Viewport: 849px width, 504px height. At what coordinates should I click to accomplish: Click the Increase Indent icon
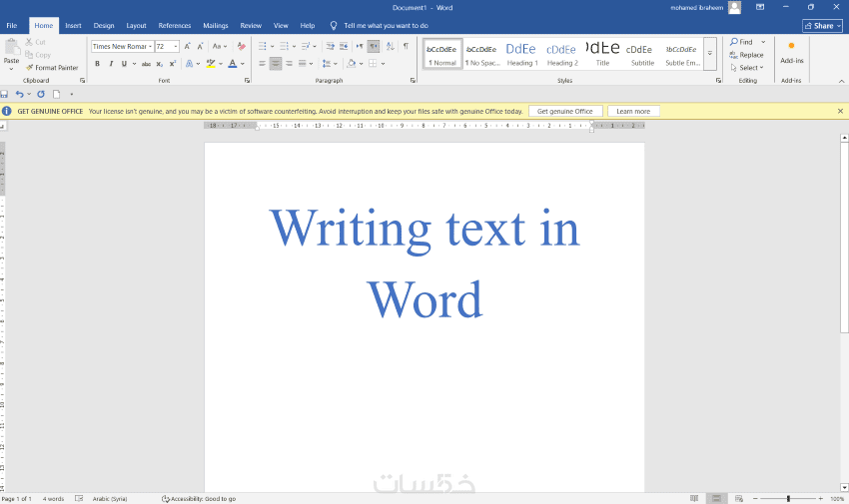click(x=344, y=46)
